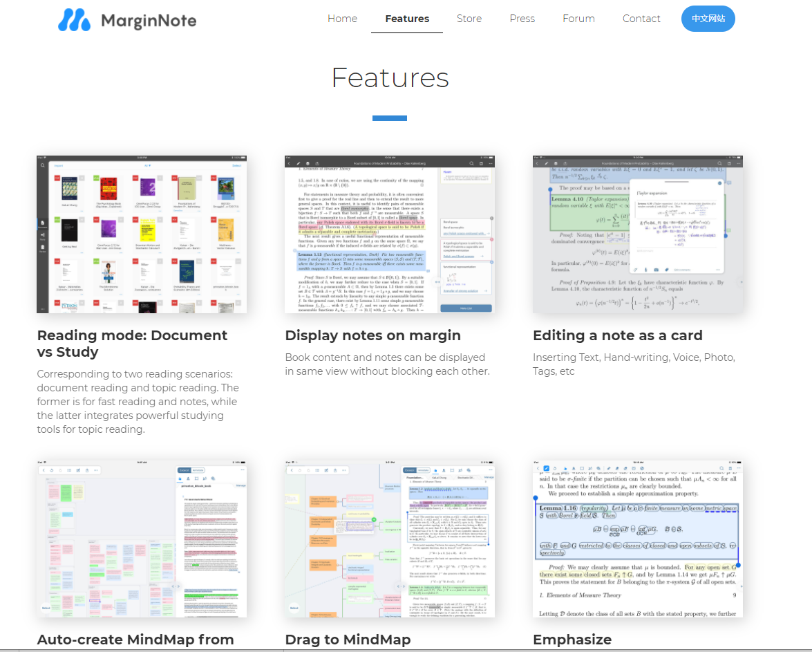Click the MarginNote brand name text

149,21
